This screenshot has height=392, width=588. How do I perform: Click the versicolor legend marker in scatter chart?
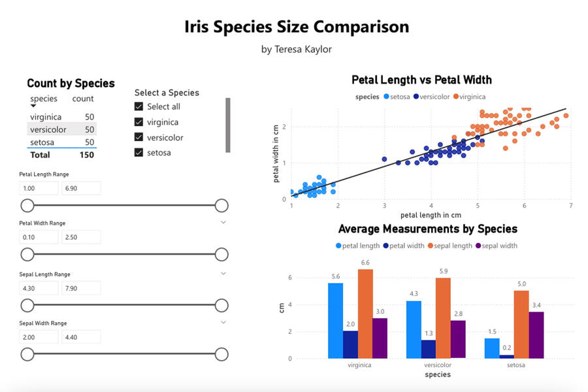coord(416,97)
